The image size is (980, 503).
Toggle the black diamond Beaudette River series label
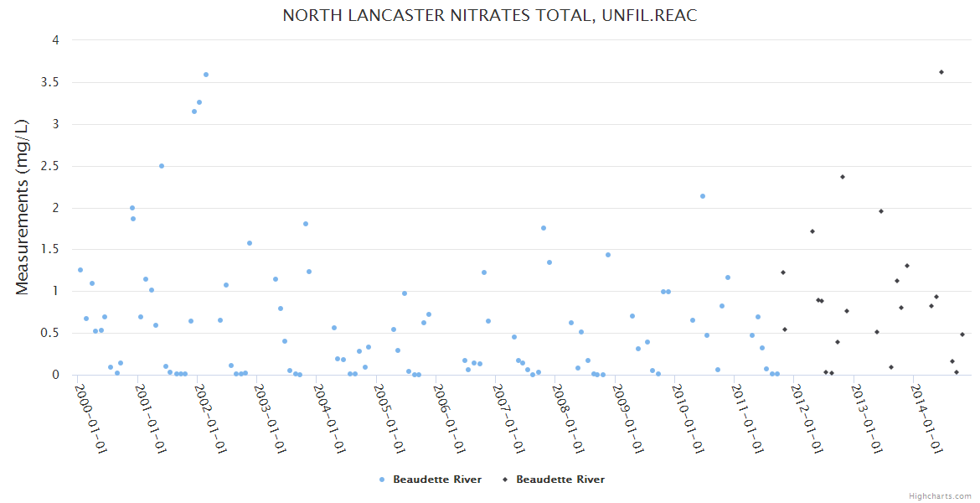tap(560, 480)
